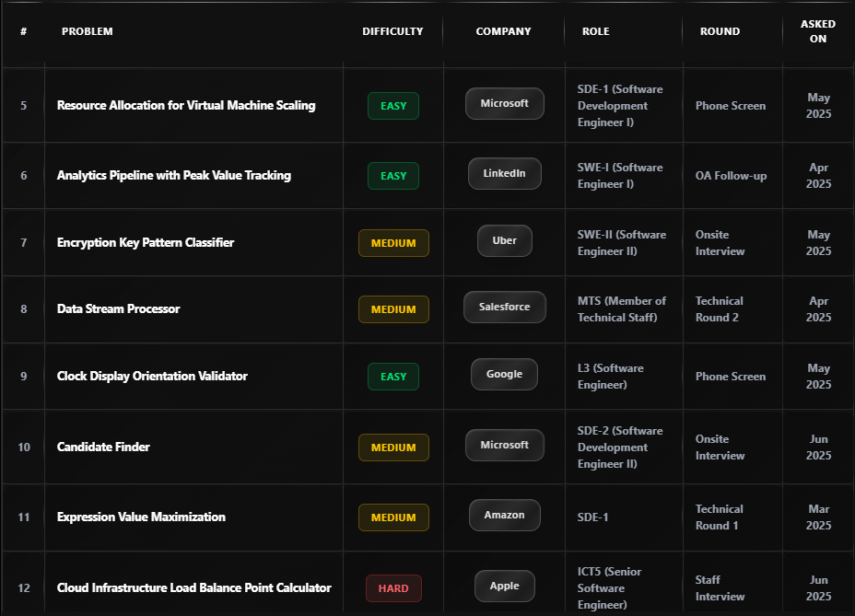Click the LinkedIn company tag
The height and width of the screenshot is (616, 855).
[504, 174]
